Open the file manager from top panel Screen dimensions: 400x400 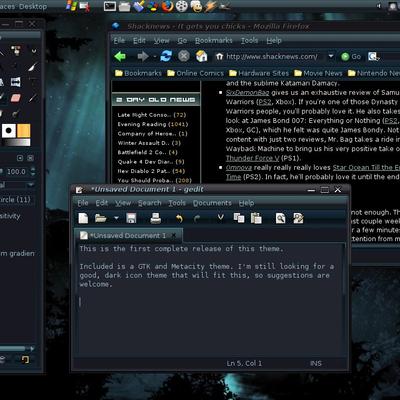[124, 6]
